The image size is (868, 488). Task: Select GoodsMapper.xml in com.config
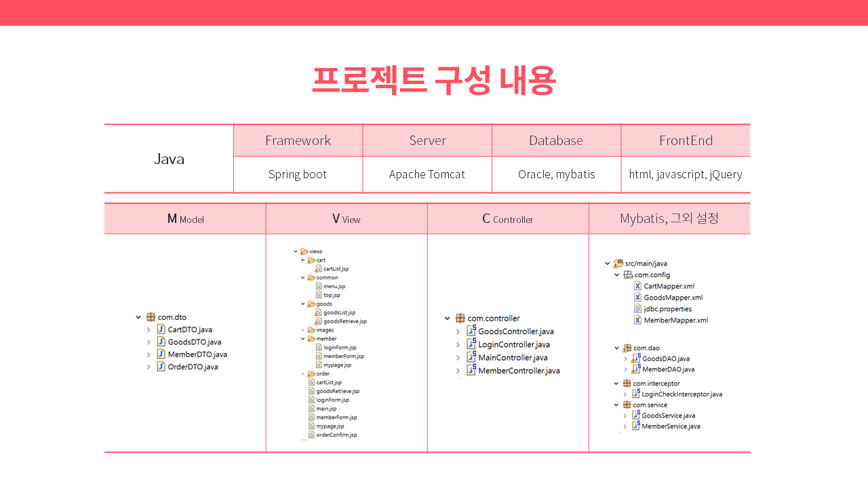click(673, 298)
